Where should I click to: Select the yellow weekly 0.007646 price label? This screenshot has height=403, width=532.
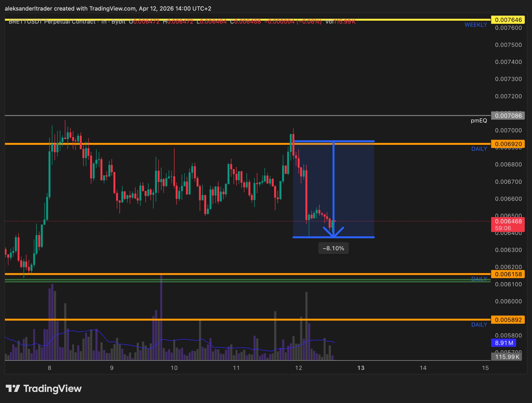(x=508, y=20)
